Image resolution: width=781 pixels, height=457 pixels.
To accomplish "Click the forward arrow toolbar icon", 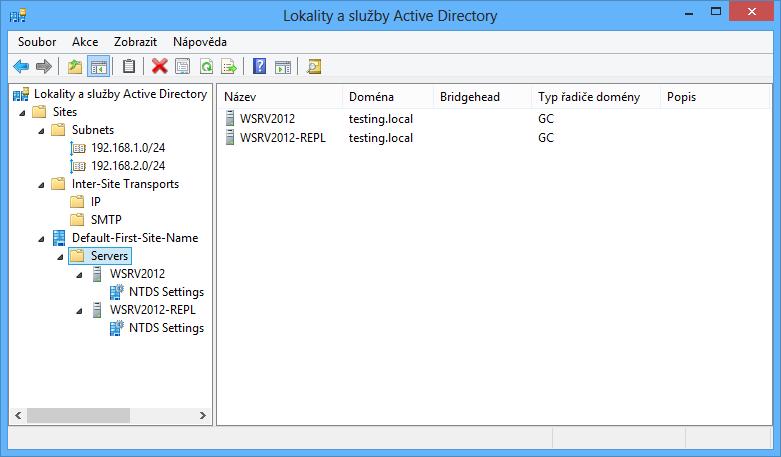I will 44,66.
